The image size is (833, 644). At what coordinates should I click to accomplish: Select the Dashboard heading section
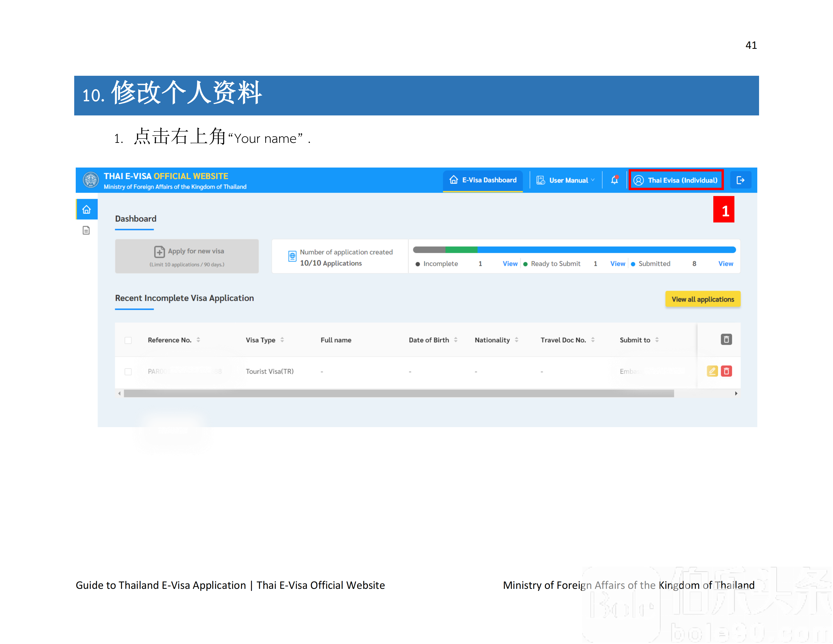pyautogui.click(x=135, y=219)
